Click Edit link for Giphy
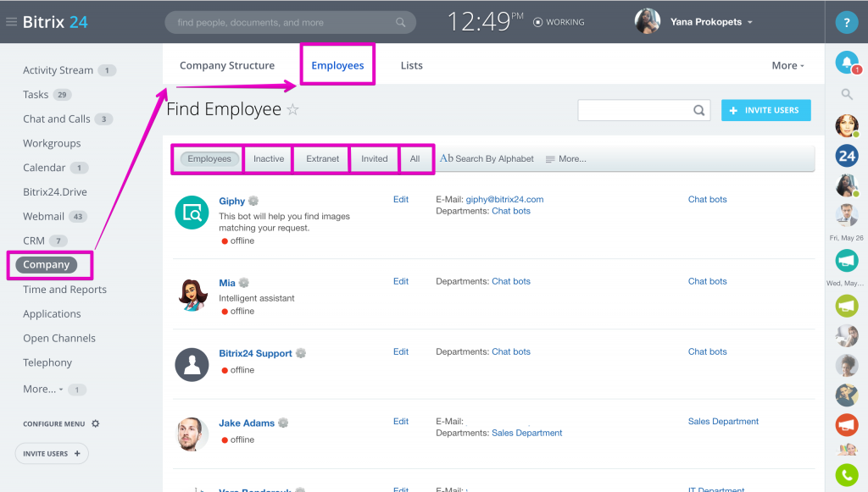 pos(401,200)
